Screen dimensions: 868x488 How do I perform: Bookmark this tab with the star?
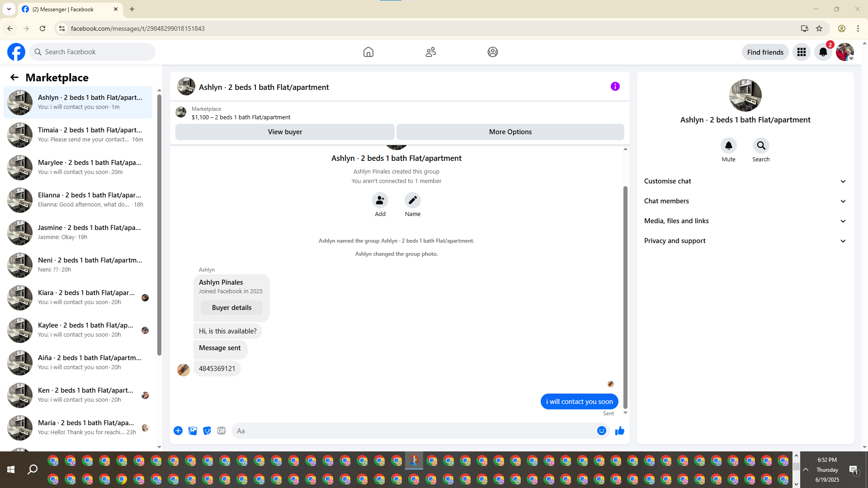point(819,28)
